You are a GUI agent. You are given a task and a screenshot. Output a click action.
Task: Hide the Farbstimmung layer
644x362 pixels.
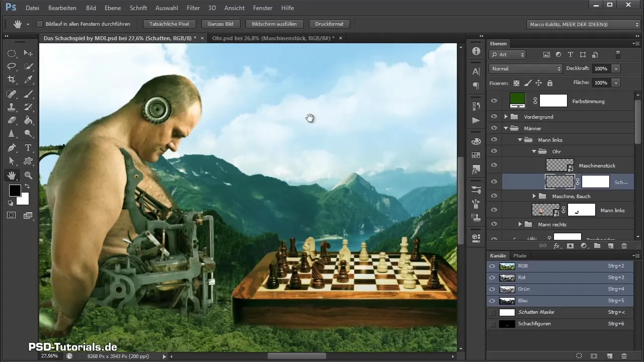pyautogui.click(x=494, y=101)
